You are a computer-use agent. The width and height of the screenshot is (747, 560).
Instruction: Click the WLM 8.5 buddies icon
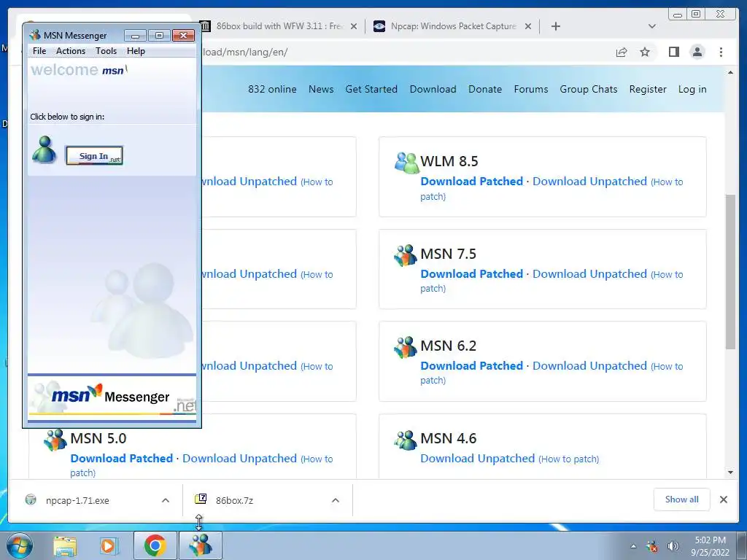point(406,163)
